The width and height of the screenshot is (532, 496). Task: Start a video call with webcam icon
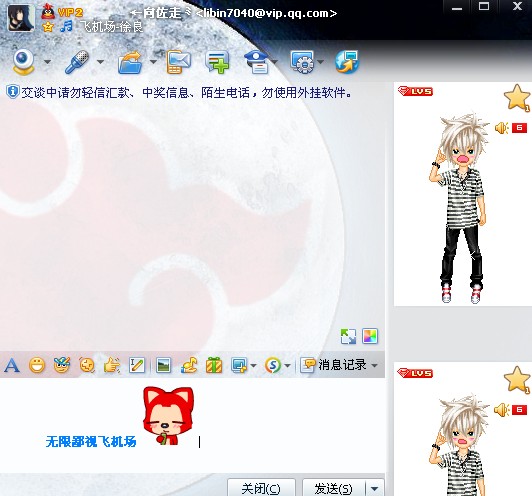(x=23, y=62)
